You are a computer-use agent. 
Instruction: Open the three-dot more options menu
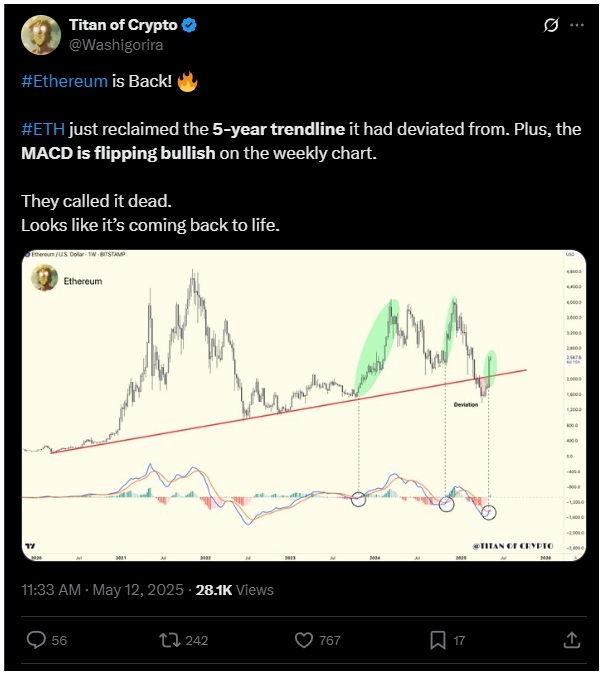[x=577, y=25]
